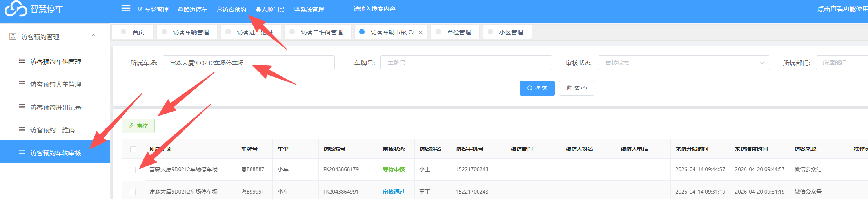The width and height of the screenshot is (868, 199).
Task: Click end time 2026-04-20 09:31:19
Action: pos(759,192)
